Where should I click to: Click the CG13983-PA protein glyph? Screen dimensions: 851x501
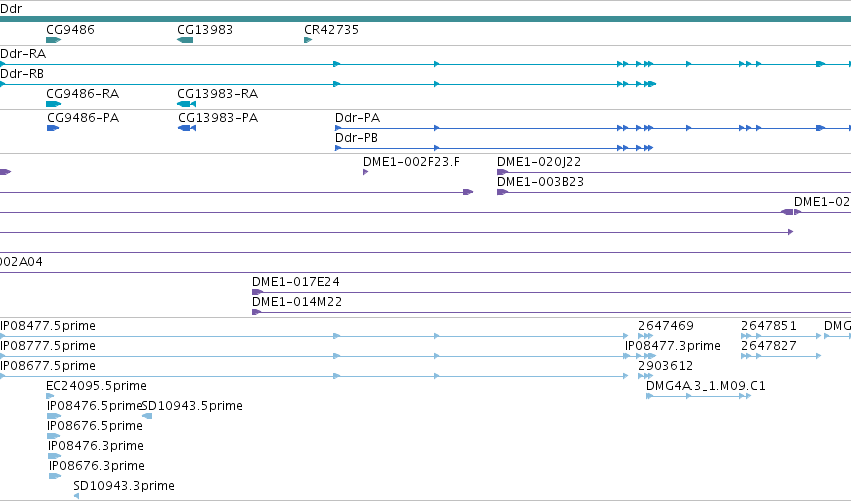(x=187, y=128)
